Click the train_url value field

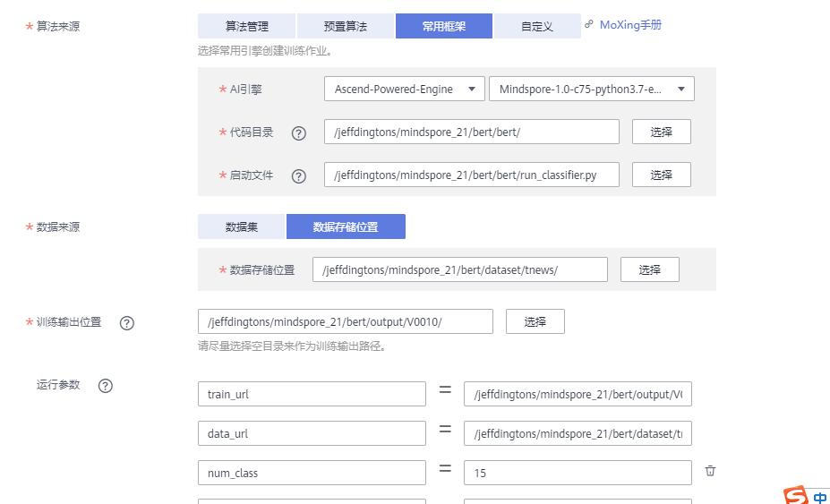(578, 394)
